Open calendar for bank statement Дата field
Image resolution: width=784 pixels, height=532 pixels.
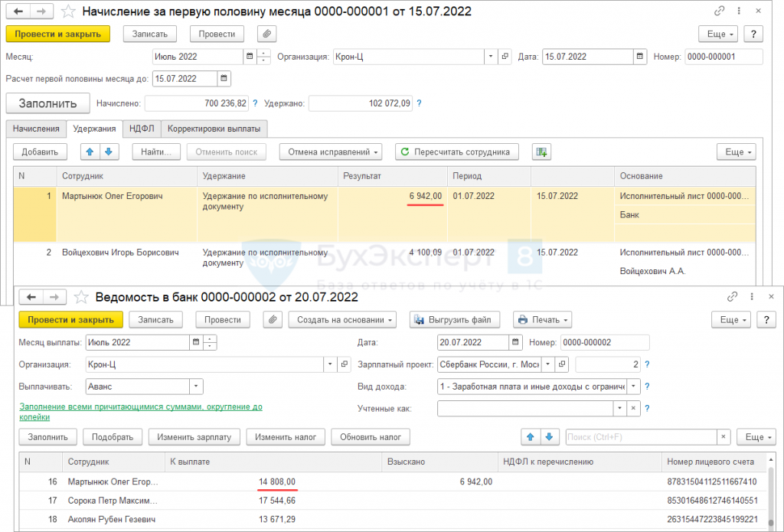coord(517,343)
